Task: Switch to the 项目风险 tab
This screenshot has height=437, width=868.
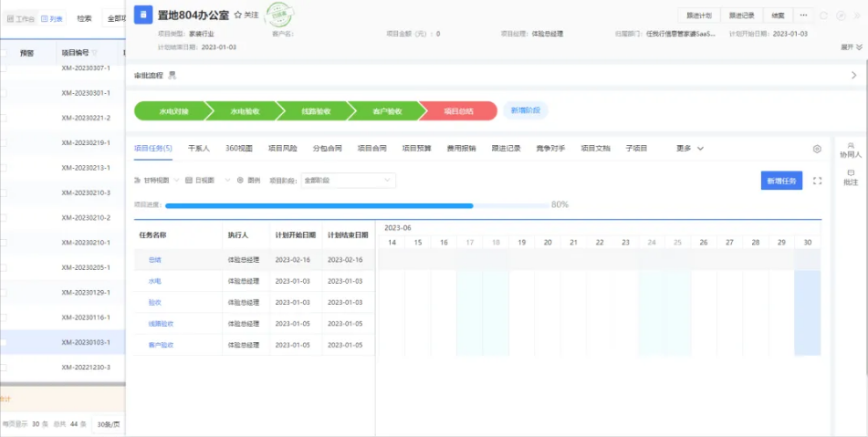Action: (283, 148)
